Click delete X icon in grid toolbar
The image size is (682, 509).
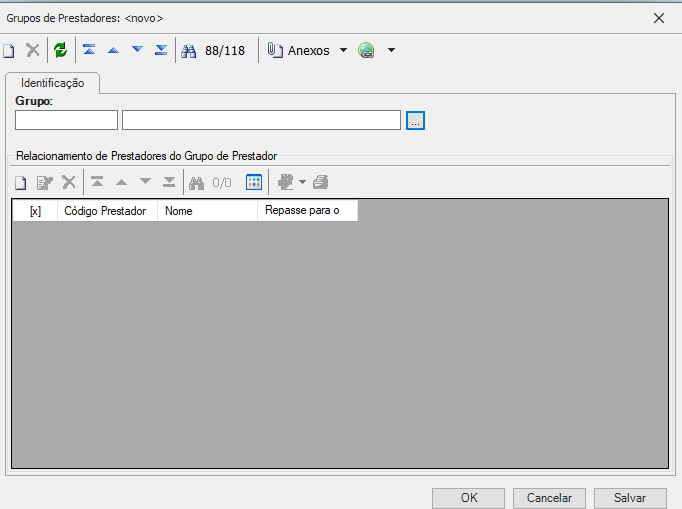tap(69, 182)
